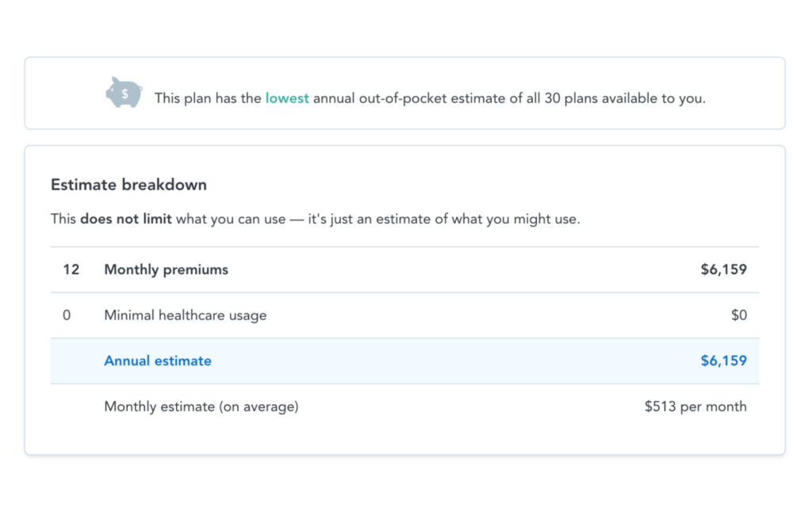The image size is (812, 512).
Task: Click the estimate disclaimer sentence
Action: 316,219
